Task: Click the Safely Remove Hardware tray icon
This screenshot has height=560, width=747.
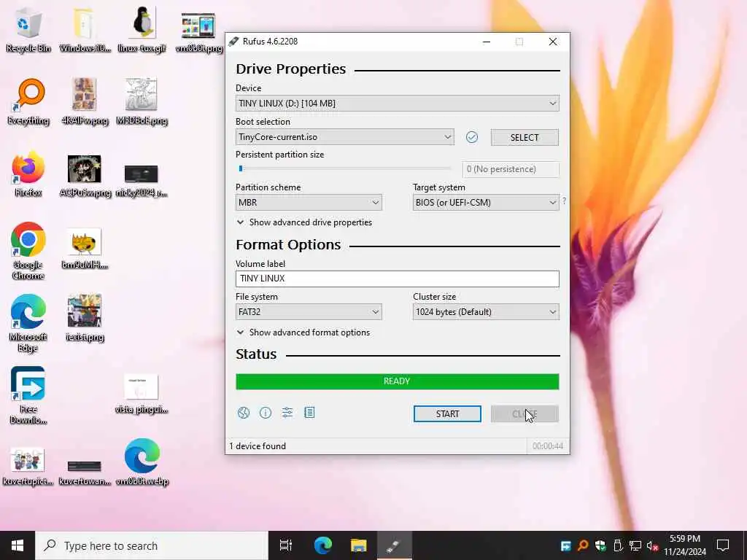Action: point(618,545)
